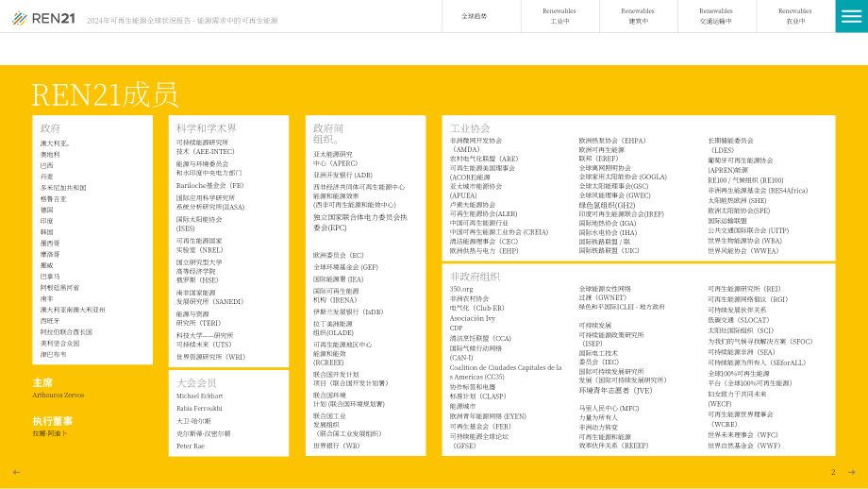Screen dimensions: 868x489
Task: Click 清洁能源理事会 (CEC) entry
Action: pos(483,242)
